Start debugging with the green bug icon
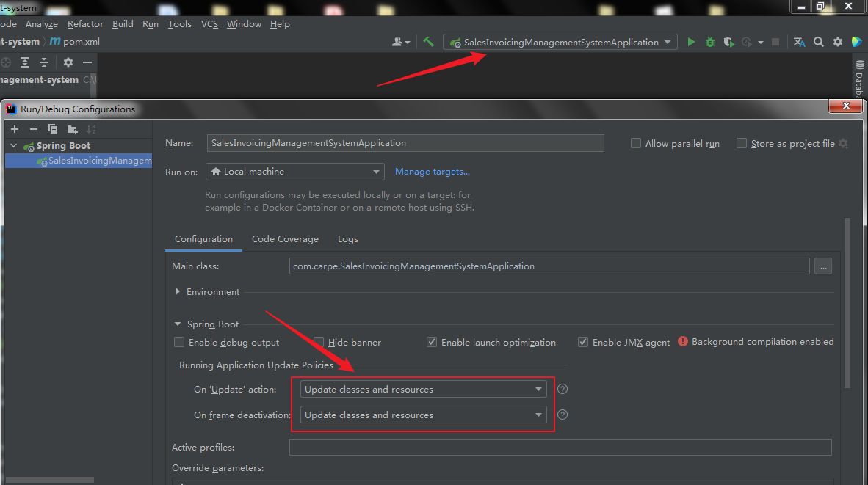Viewport: 868px width, 485px height. [709, 42]
